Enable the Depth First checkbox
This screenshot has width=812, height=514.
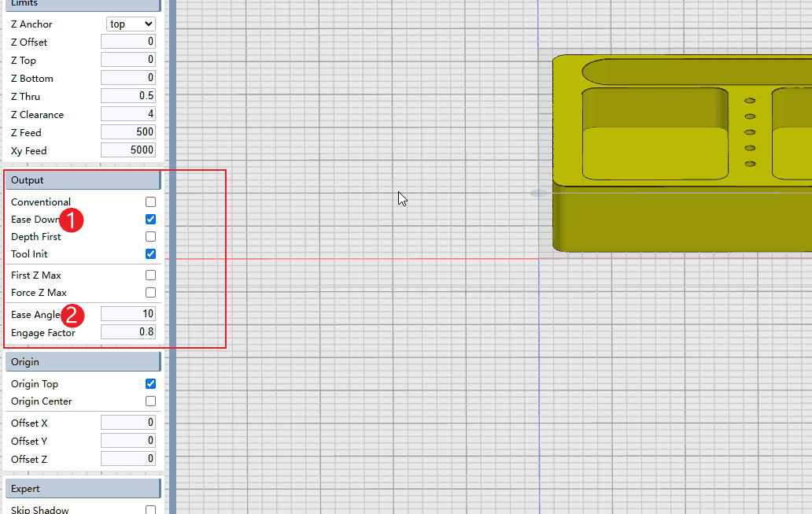150,237
